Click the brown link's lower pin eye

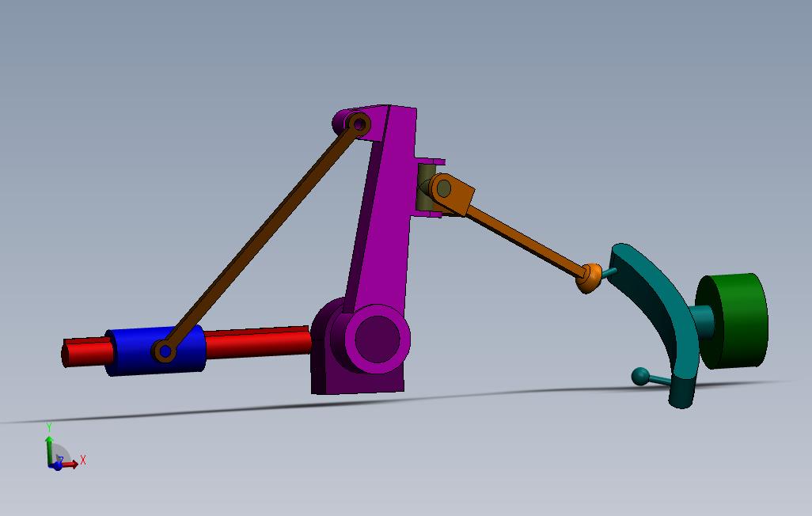(165, 351)
